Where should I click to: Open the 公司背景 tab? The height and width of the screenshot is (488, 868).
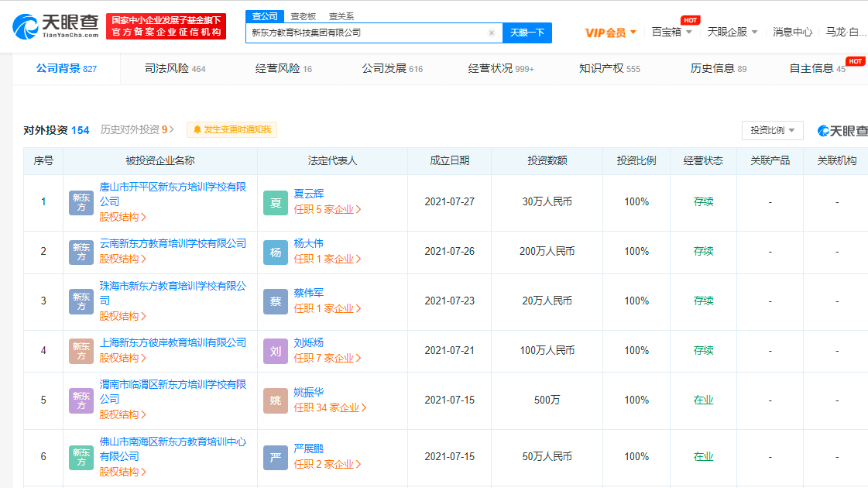pyautogui.click(x=66, y=69)
